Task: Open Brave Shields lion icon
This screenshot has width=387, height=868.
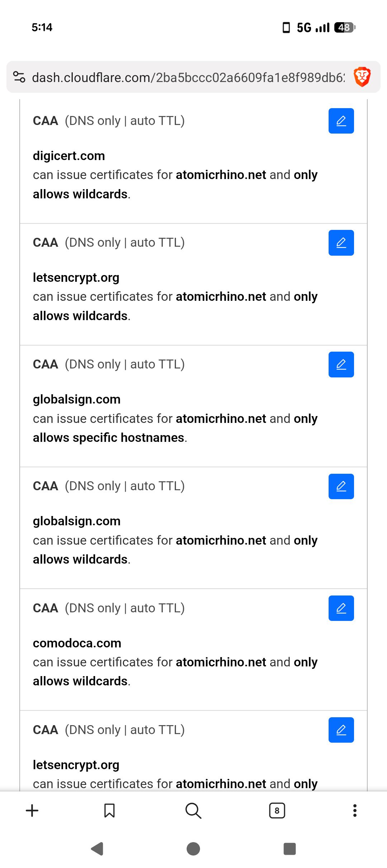Action: coord(362,77)
